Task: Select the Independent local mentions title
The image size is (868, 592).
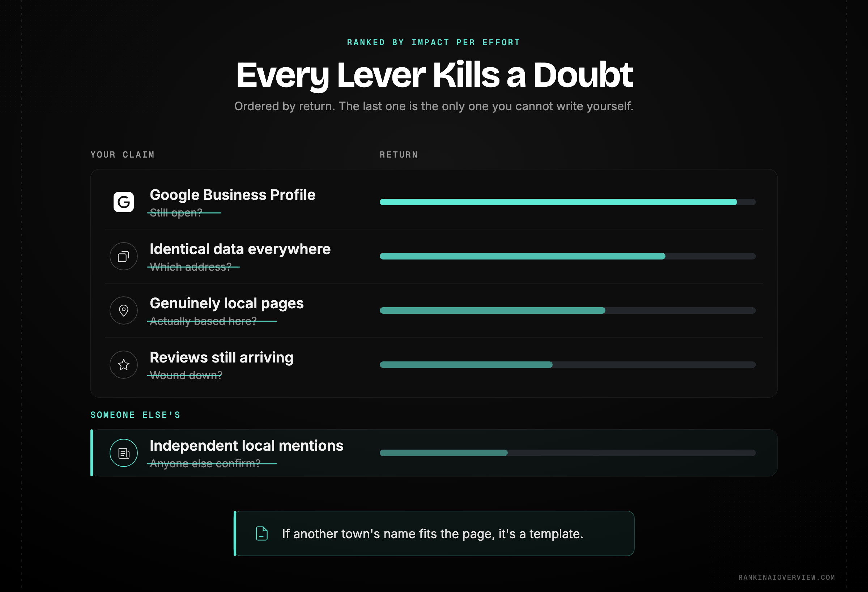Action: coord(247,445)
